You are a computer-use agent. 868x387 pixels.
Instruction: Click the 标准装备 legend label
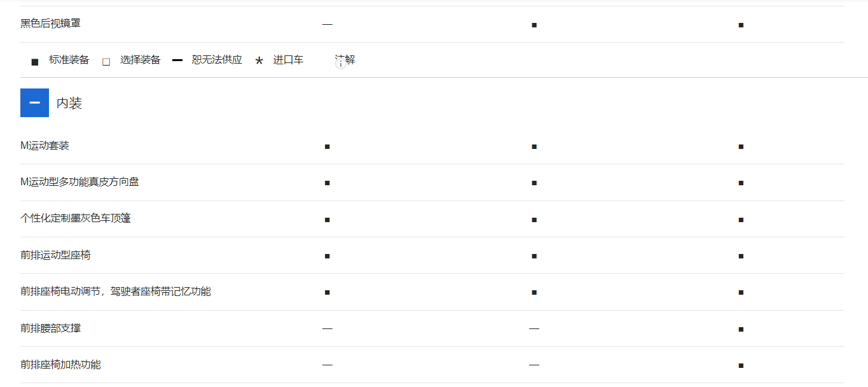pos(69,60)
